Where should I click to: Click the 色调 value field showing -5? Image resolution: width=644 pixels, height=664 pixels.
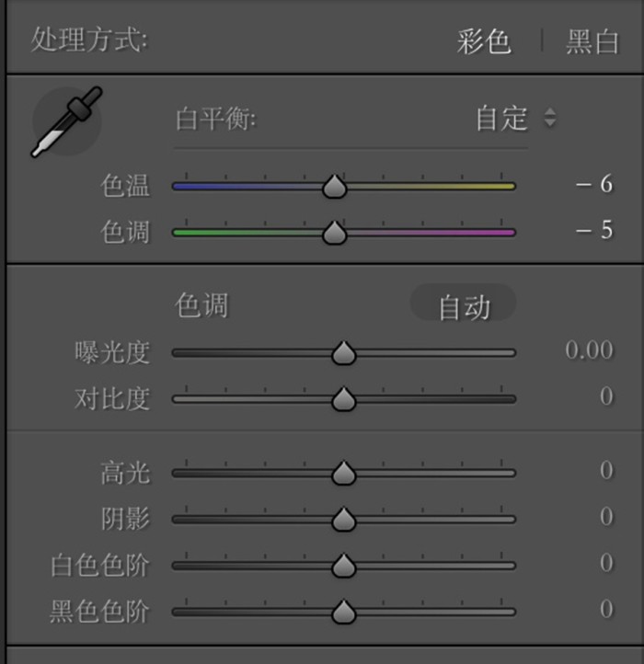(594, 230)
